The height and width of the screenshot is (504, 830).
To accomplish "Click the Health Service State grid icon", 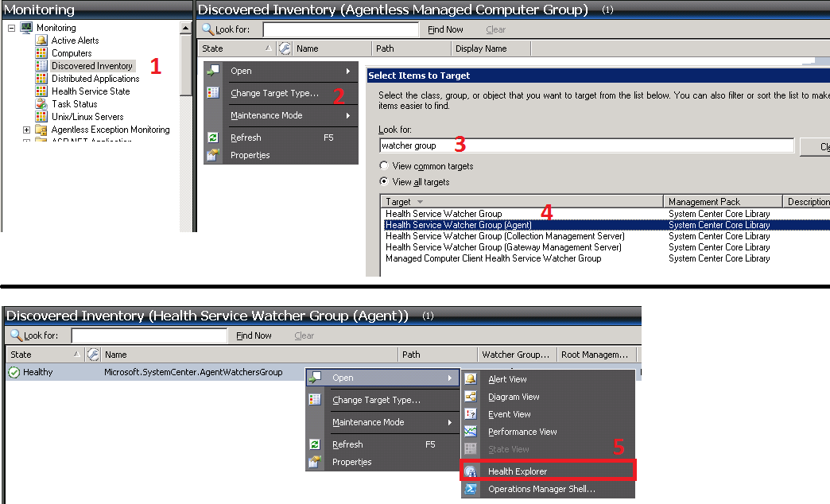I will point(41,91).
